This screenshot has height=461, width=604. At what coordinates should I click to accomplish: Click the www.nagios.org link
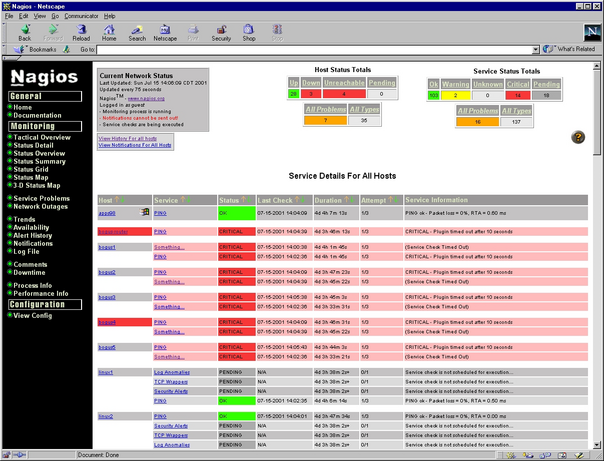point(146,99)
